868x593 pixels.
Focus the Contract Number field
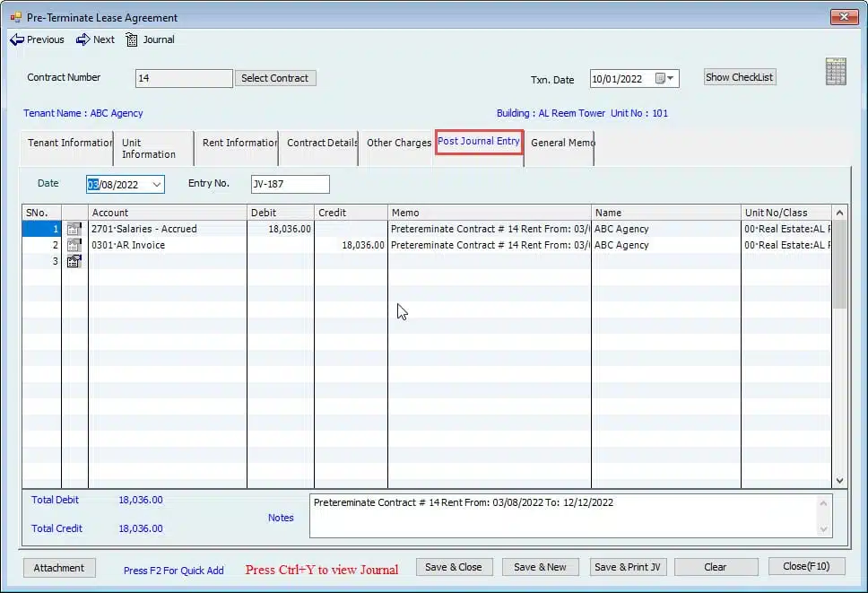pyautogui.click(x=184, y=78)
